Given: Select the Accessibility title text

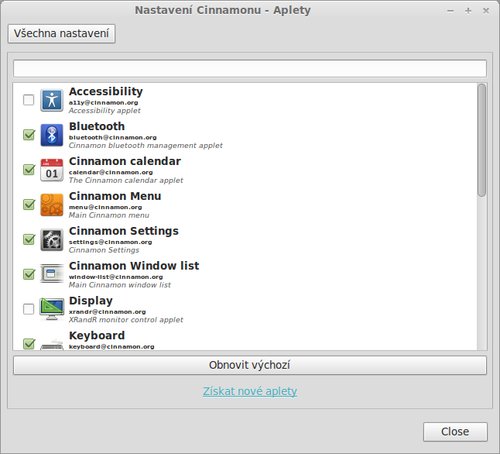Looking at the screenshot, I should click(106, 91).
